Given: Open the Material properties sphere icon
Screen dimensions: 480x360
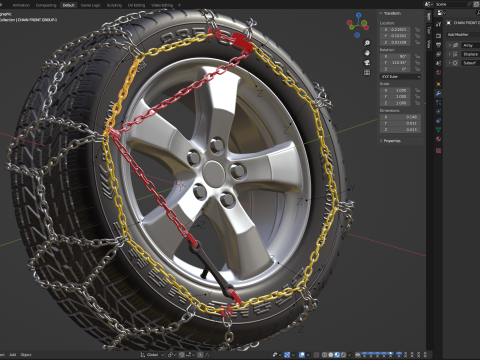Looking at the screenshot, I should (x=438, y=139).
